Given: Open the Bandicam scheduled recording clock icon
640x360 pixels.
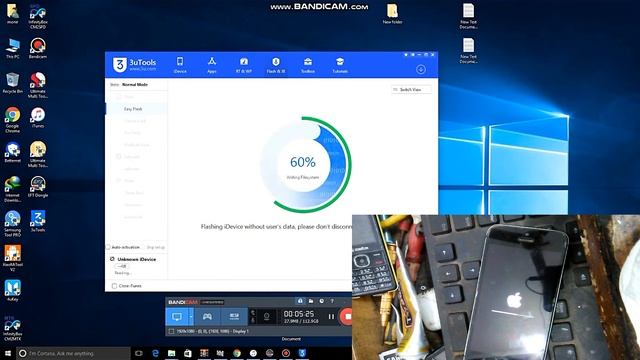Looking at the screenshot, I should pos(321,301).
